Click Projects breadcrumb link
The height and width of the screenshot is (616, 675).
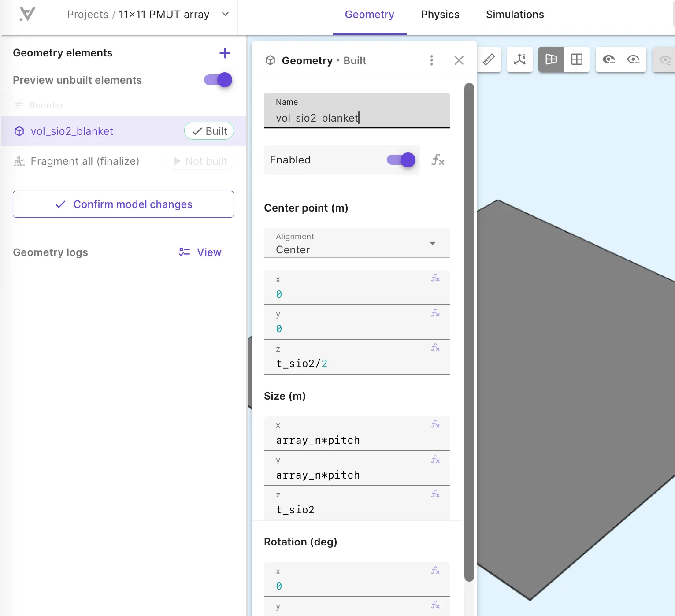pyautogui.click(x=88, y=15)
